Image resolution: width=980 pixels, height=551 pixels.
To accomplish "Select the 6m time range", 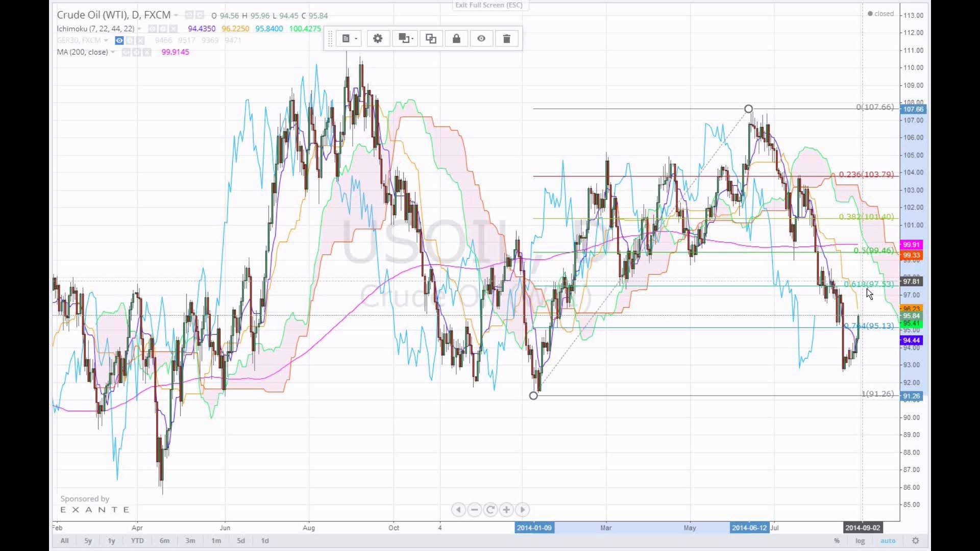I will click(164, 541).
